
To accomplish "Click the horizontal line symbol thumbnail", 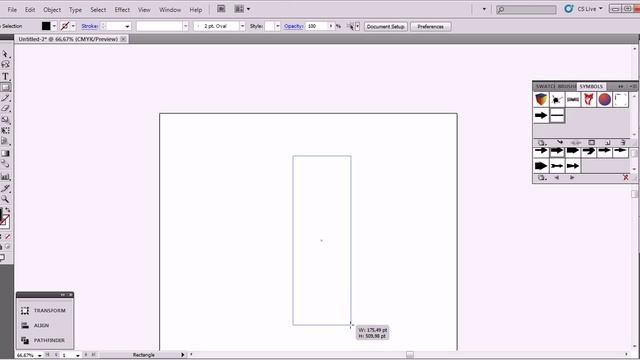I will point(557,116).
